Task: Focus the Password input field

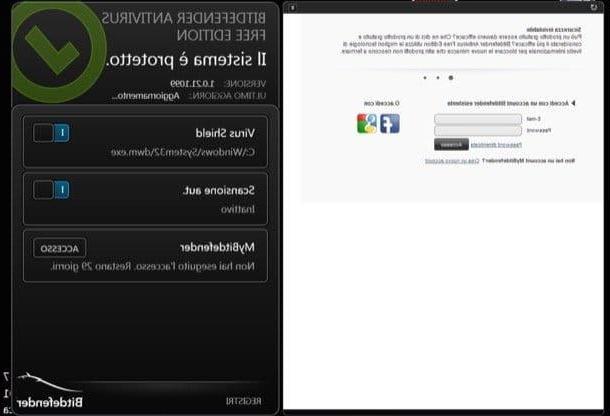Action: (478, 131)
